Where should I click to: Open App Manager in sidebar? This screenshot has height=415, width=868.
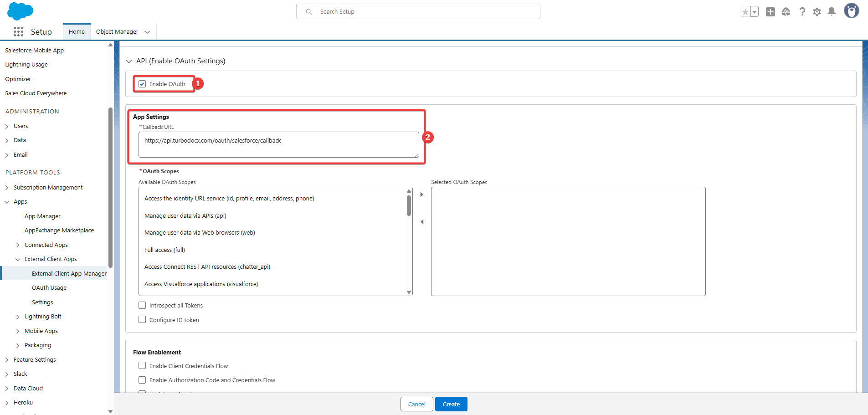coord(42,216)
